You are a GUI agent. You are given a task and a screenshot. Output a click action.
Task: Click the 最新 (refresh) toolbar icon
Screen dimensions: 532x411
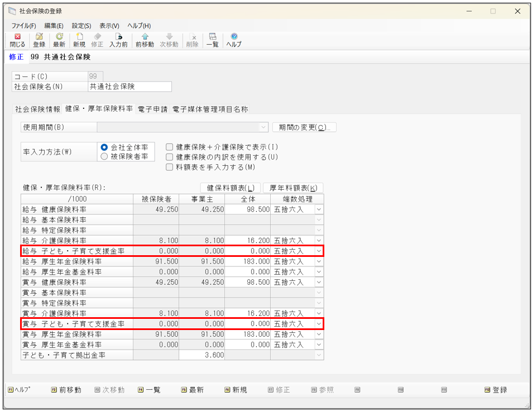click(x=59, y=40)
